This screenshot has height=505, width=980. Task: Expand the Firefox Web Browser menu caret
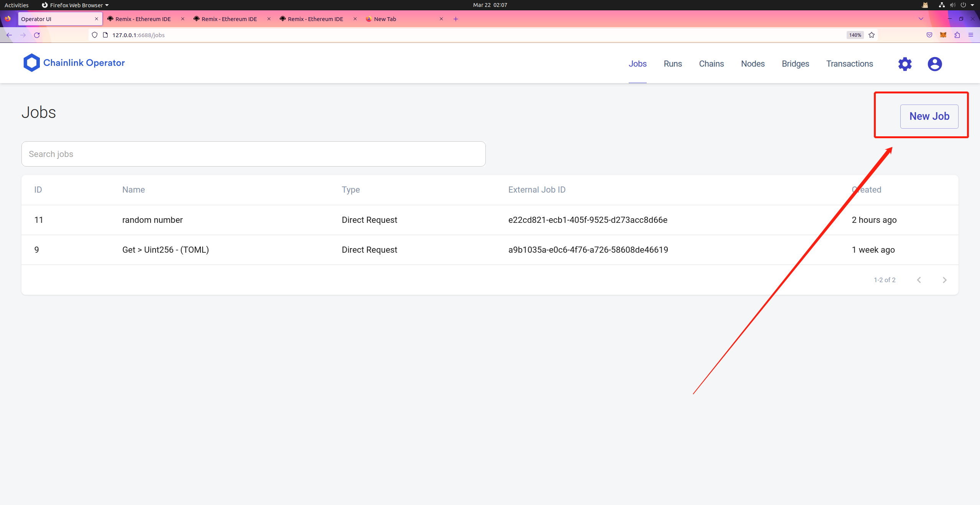[x=107, y=5]
